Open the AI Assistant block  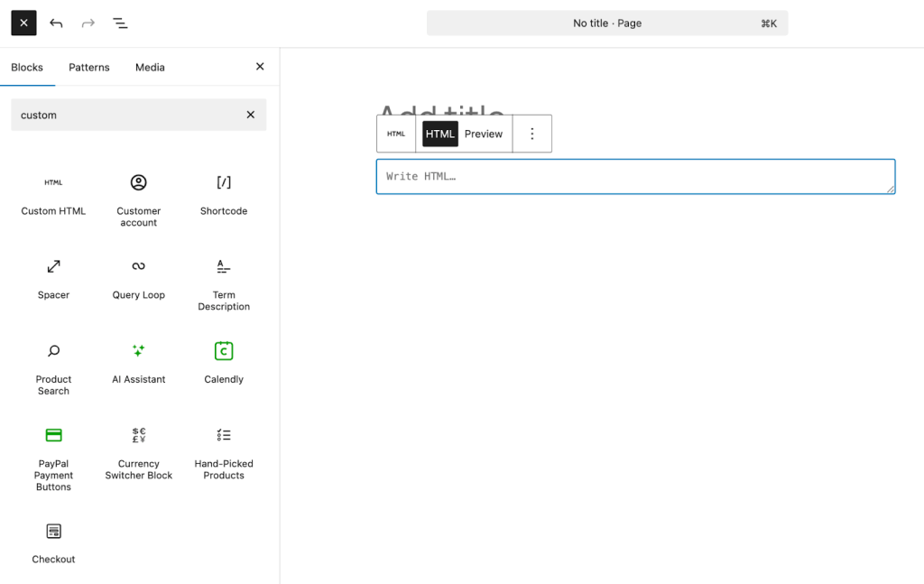(138, 359)
